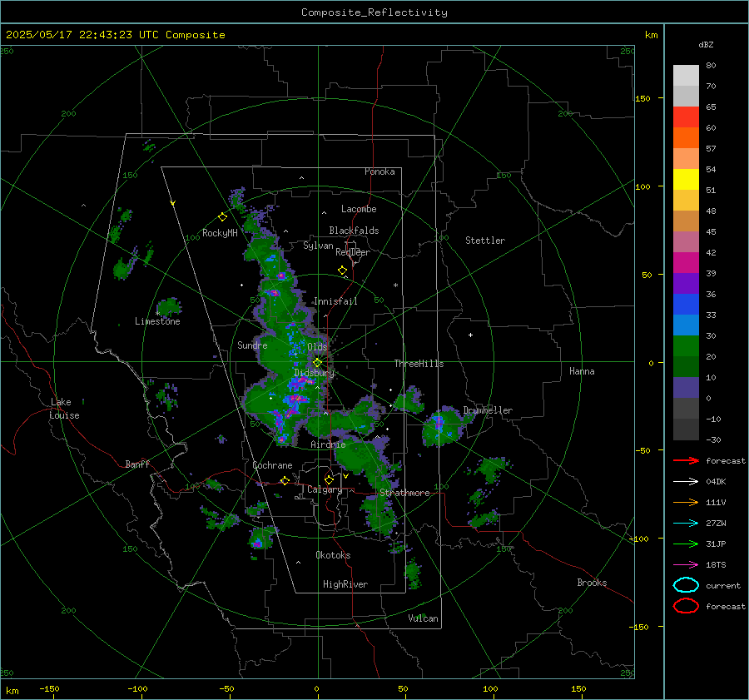Click the HighRiver label

point(345,584)
